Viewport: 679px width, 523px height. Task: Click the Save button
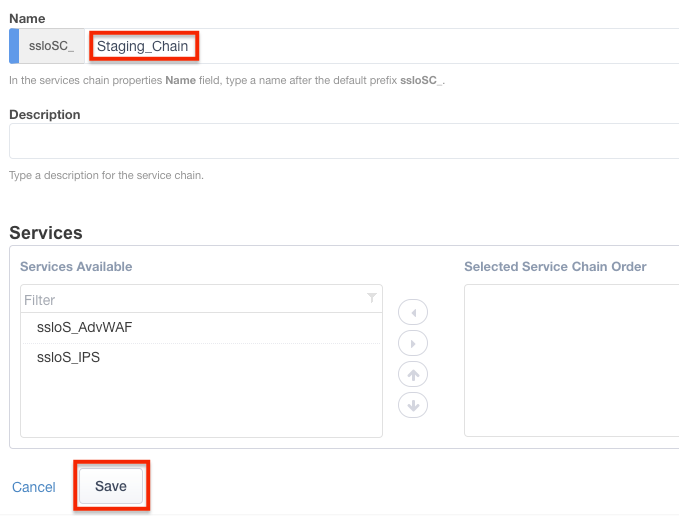[111, 486]
